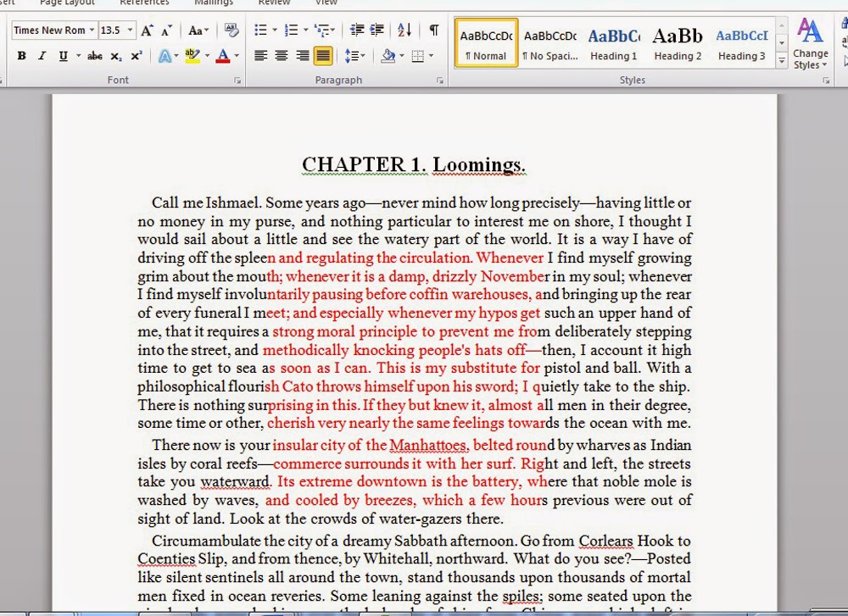Open Review tab
Image resolution: width=848 pixels, height=616 pixels.
click(x=274, y=3)
